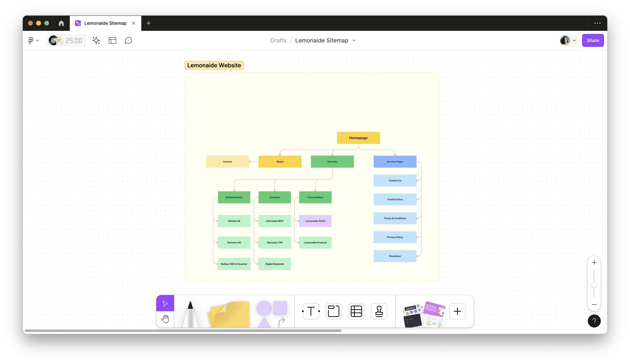The height and width of the screenshot is (364, 630).
Task: Click the home icon in the tab bar
Action: tap(61, 23)
